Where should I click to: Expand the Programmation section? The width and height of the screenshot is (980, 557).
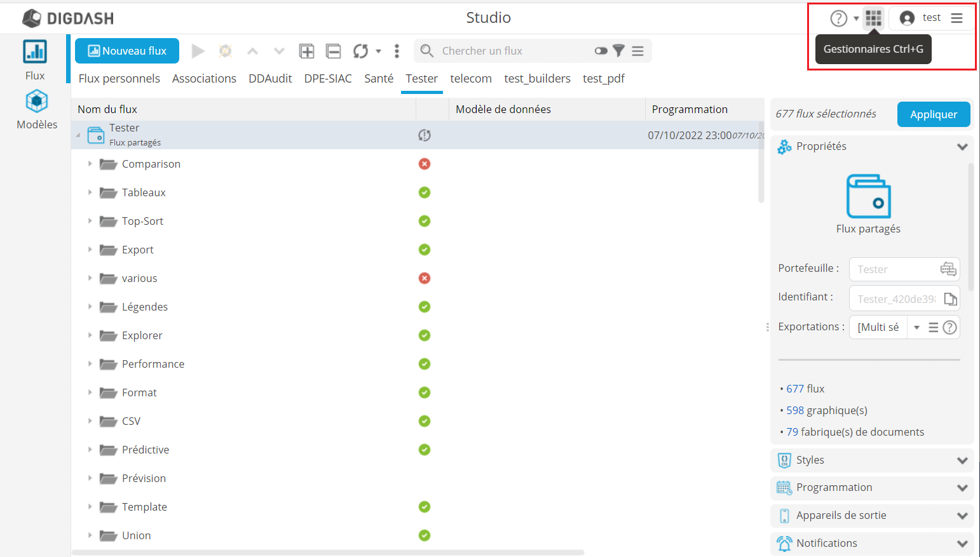point(962,488)
